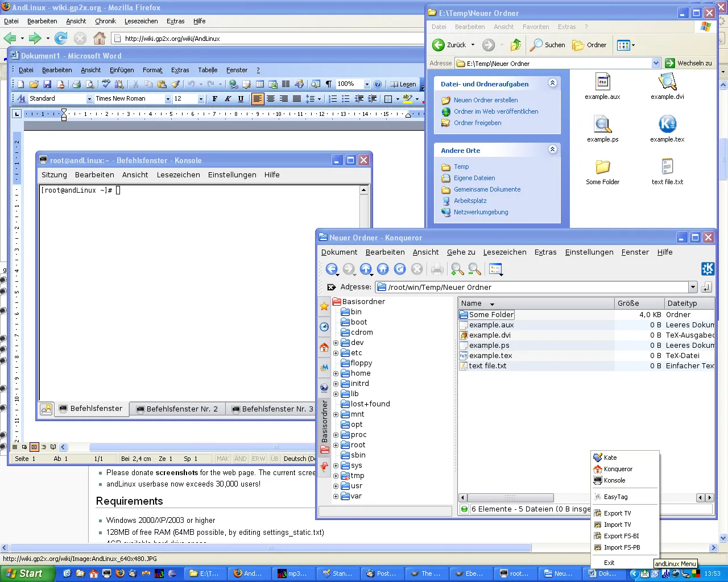Collapse the Datei- und Ordneraufgaben panel
728x582 pixels.
pyautogui.click(x=552, y=84)
